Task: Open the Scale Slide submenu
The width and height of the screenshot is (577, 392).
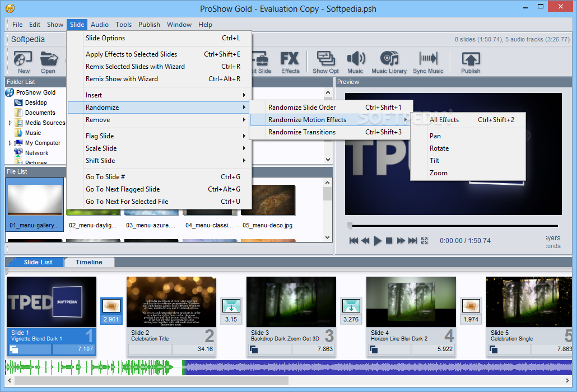Action: [x=159, y=148]
